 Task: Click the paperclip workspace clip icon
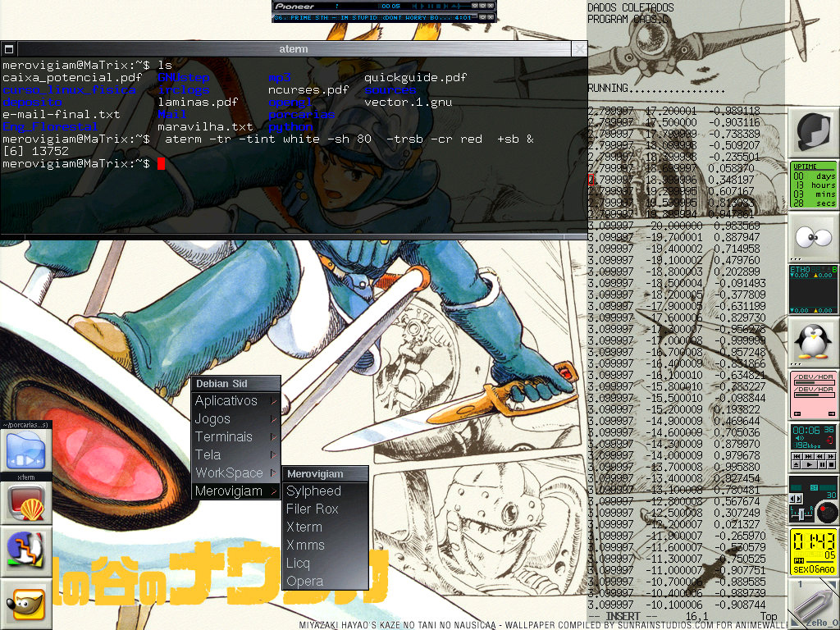click(x=813, y=605)
